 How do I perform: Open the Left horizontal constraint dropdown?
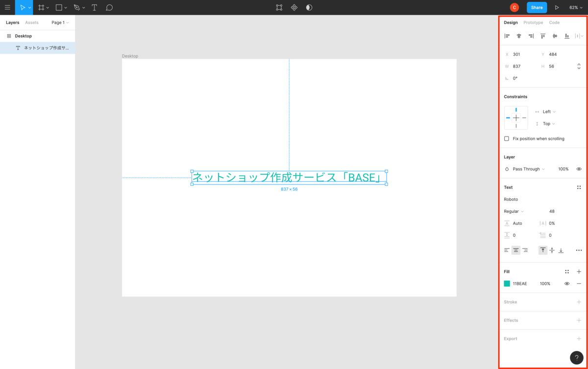pos(549,112)
